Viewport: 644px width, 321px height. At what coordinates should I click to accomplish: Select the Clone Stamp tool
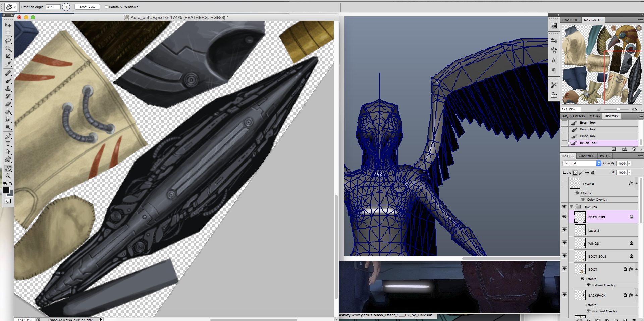tap(8, 88)
